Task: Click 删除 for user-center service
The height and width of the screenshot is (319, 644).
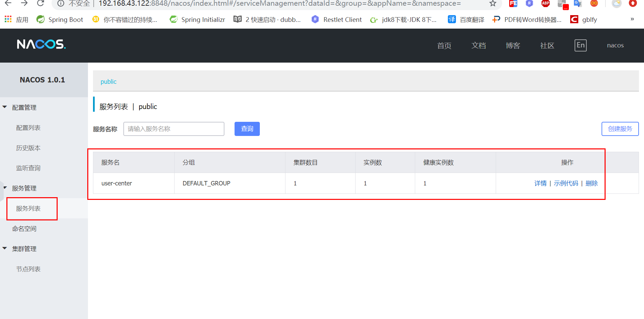Action: (x=592, y=183)
